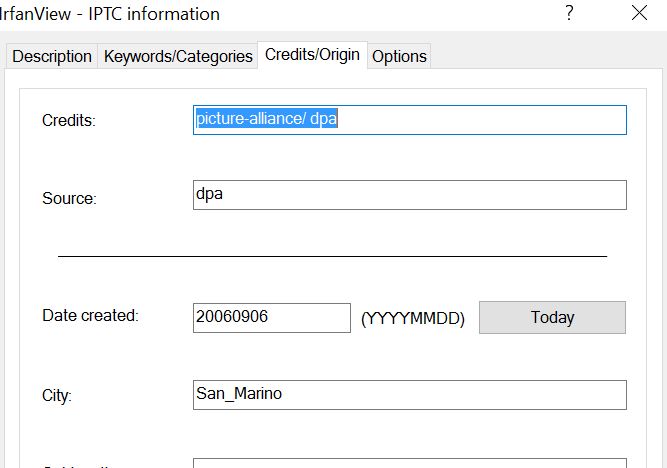
Task: Click the Source: label
Action: point(69,198)
